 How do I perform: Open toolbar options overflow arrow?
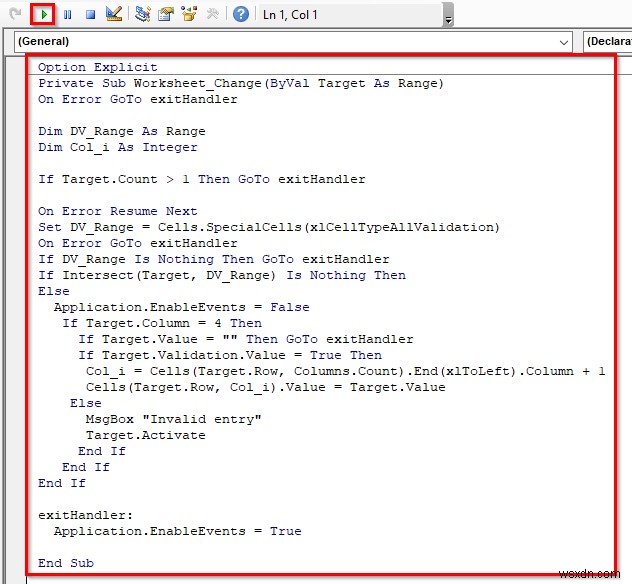coord(448,15)
